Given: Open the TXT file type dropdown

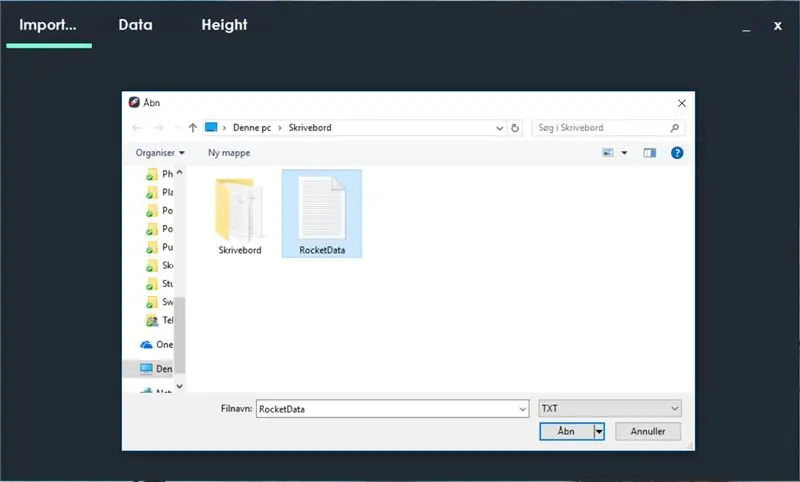Looking at the screenshot, I should click(610, 409).
